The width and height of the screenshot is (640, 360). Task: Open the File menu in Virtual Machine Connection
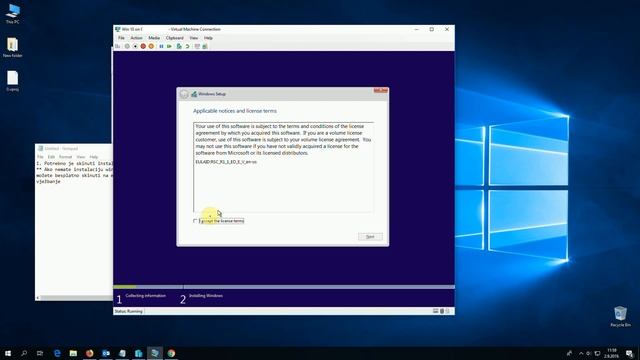point(121,38)
